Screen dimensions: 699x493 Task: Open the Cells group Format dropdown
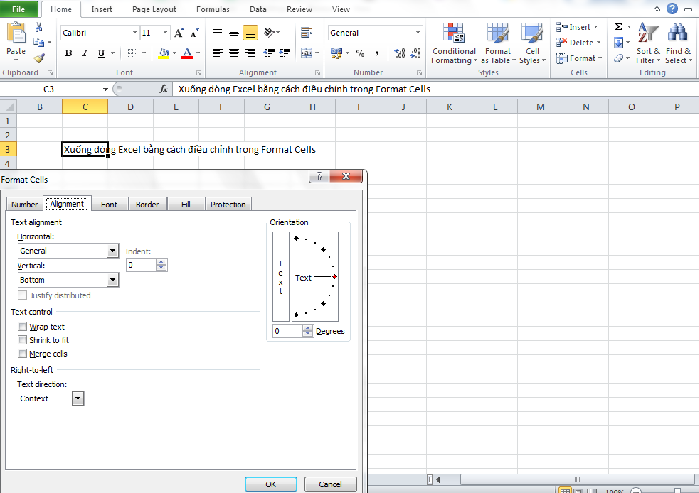pos(600,58)
